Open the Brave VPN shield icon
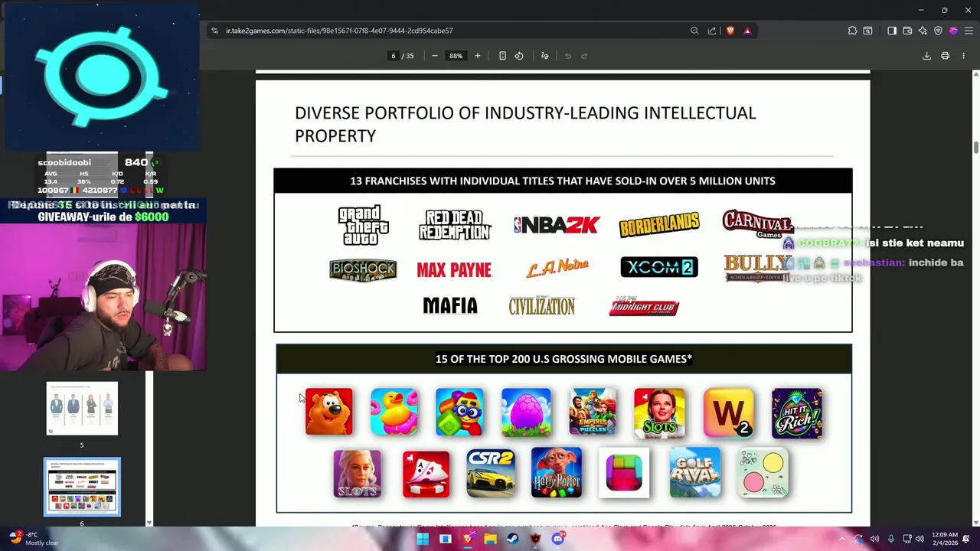The image size is (980, 551). 938,31
